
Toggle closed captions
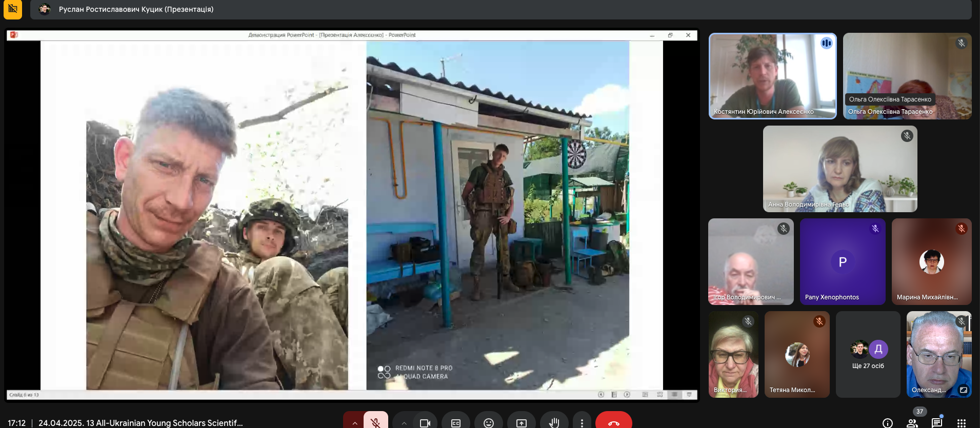[455, 422]
